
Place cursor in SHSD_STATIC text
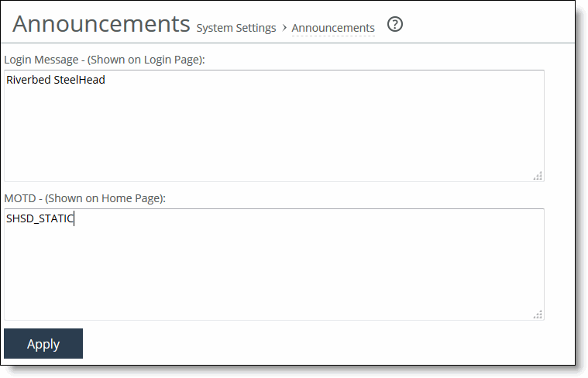click(x=40, y=218)
